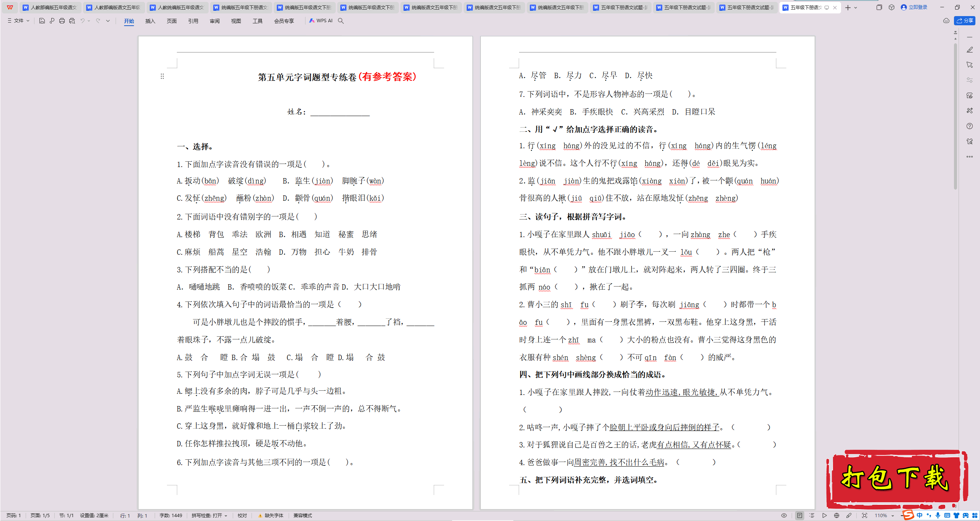980x521 pixels.
Task: Click the writing mode pen icon in status bar
Action: 849,516
